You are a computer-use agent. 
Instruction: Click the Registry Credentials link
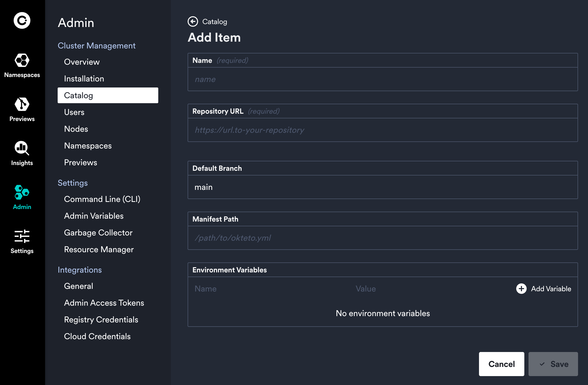point(101,320)
